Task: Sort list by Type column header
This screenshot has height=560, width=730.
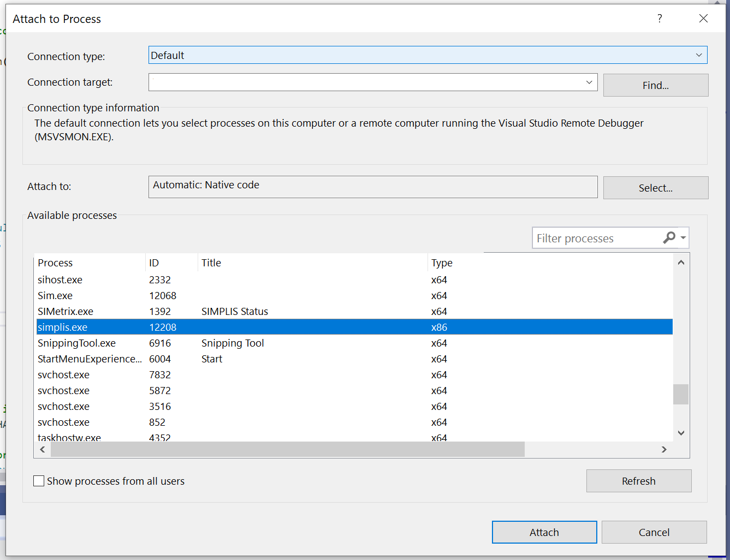Action: point(442,263)
